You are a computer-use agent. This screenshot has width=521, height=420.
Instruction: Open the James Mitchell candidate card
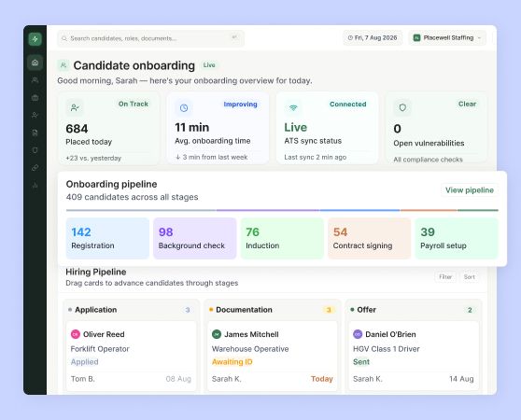point(272,356)
